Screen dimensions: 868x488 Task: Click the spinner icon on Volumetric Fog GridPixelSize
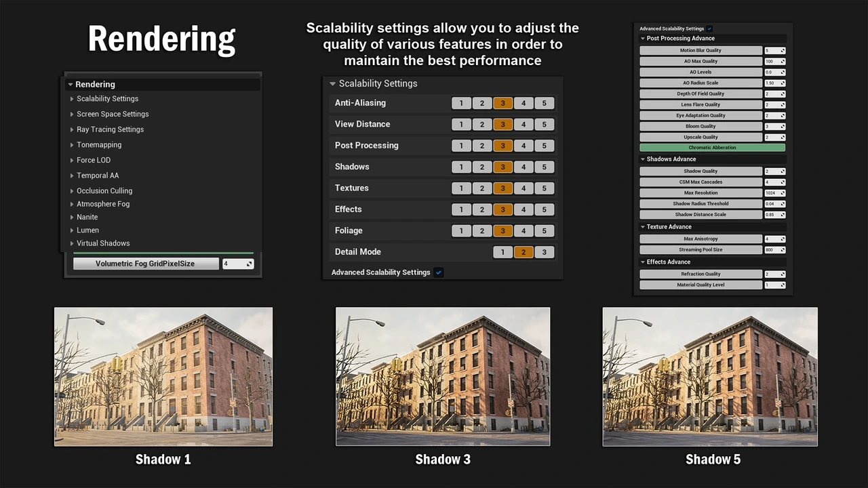(x=249, y=264)
